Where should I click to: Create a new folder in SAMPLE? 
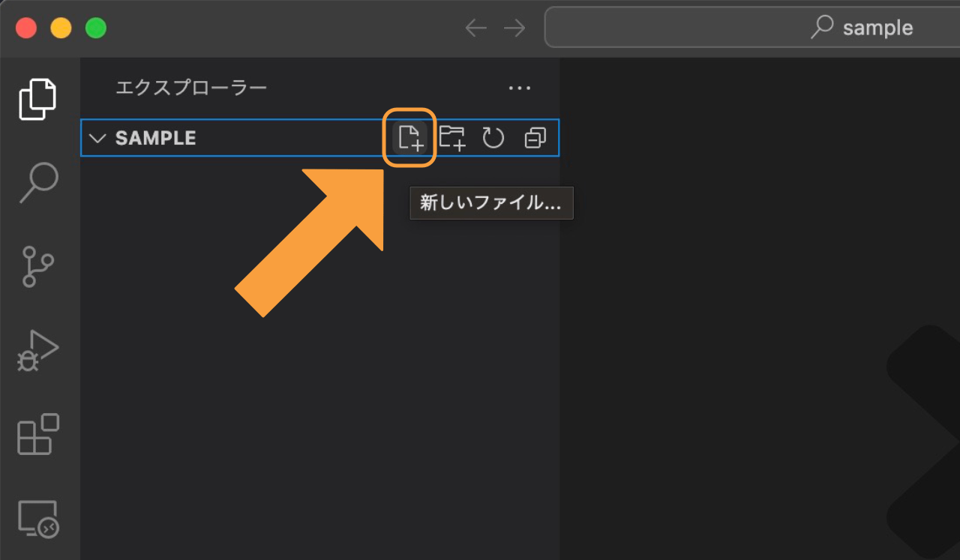pyautogui.click(x=452, y=138)
